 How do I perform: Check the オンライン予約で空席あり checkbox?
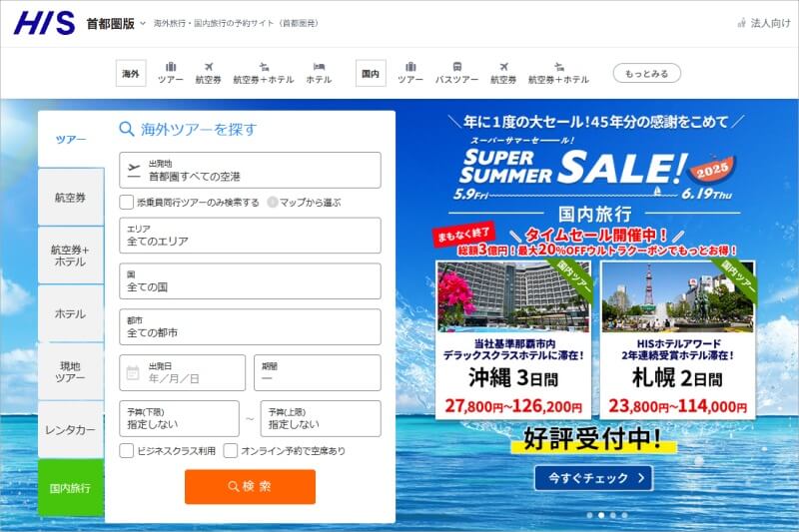(x=231, y=450)
